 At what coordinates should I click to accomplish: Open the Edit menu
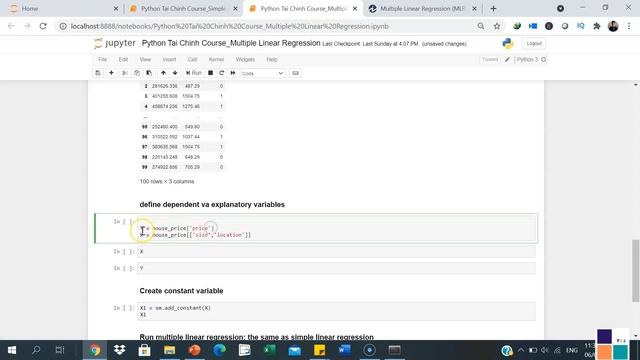point(123,60)
